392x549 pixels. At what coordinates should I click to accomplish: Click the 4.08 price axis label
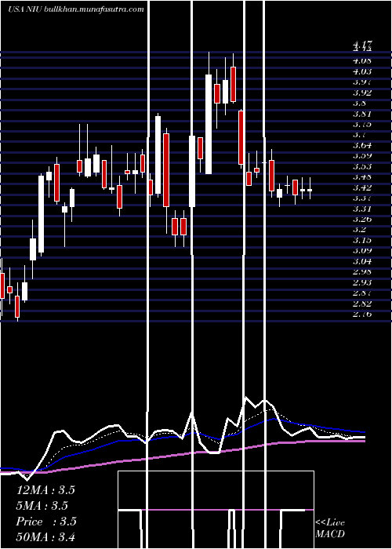click(x=362, y=61)
